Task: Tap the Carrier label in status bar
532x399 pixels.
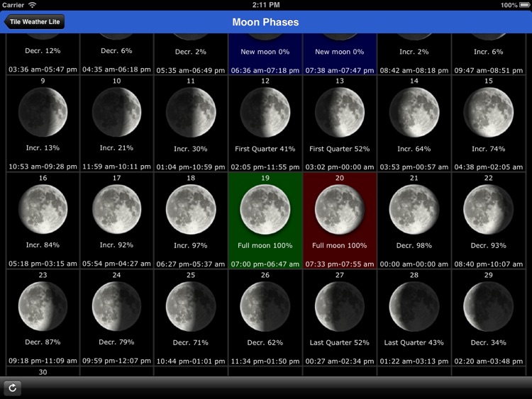Action: (x=13, y=5)
